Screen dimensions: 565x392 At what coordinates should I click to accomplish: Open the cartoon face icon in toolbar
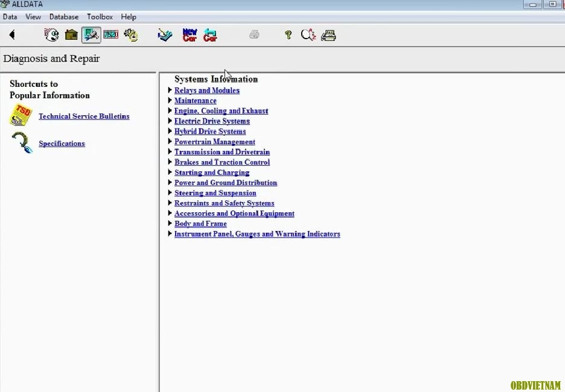point(51,35)
